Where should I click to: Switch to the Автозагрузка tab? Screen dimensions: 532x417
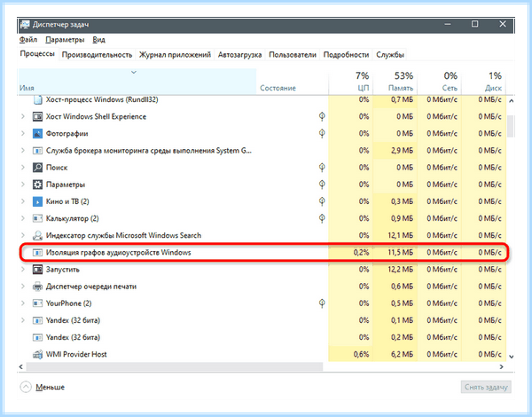[239, 55]
